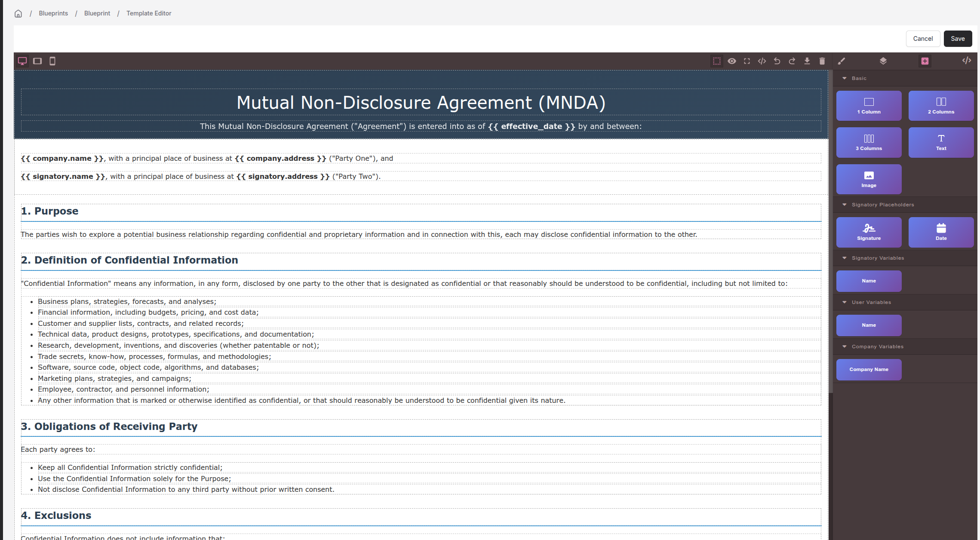This screenshot has height=540, width=980.
Task: Click the Save button
Action: click(958, 39)
